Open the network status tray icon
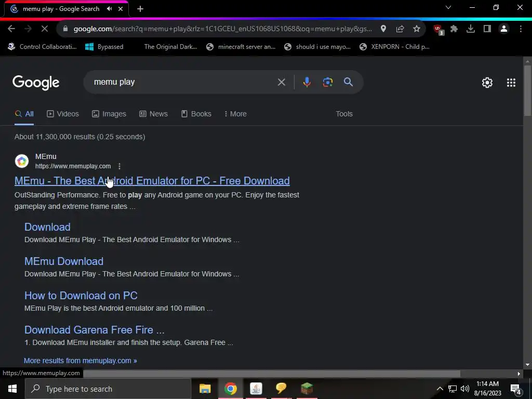 453,389
